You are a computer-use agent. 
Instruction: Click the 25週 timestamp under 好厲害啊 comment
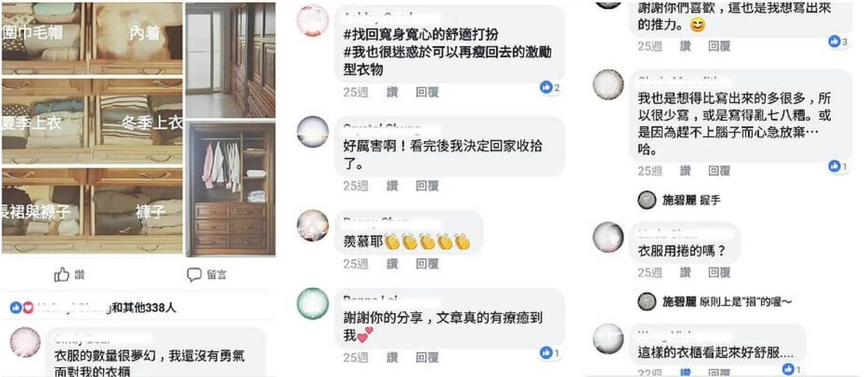click(356, 186)
